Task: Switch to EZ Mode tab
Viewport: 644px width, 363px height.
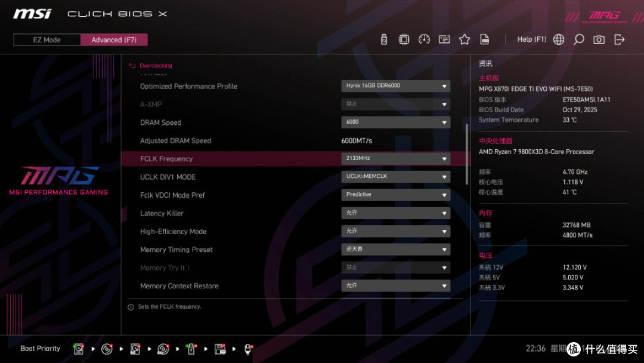Action: tap(47, 40)
